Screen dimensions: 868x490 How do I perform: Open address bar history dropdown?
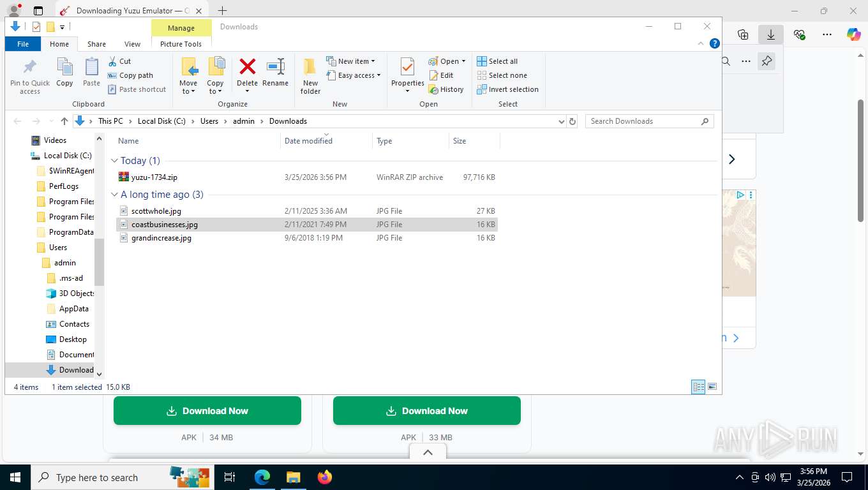[561, 121]
